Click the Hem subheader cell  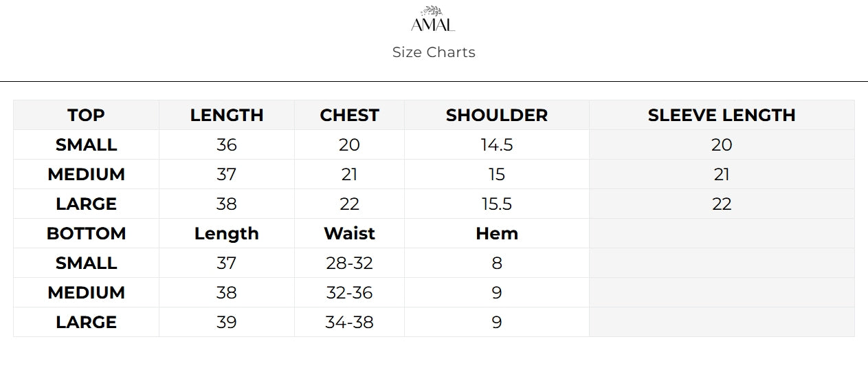coord(496,234)
